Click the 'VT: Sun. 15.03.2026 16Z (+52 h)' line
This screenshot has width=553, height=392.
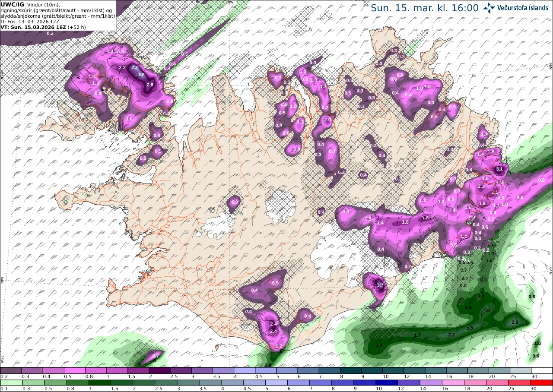tap(43, 27)
